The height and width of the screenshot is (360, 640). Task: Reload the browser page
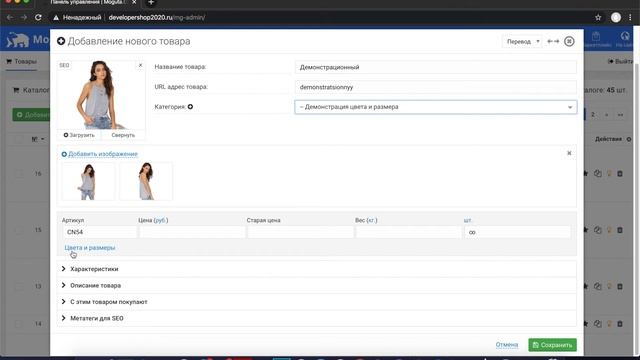coord(38,18)
